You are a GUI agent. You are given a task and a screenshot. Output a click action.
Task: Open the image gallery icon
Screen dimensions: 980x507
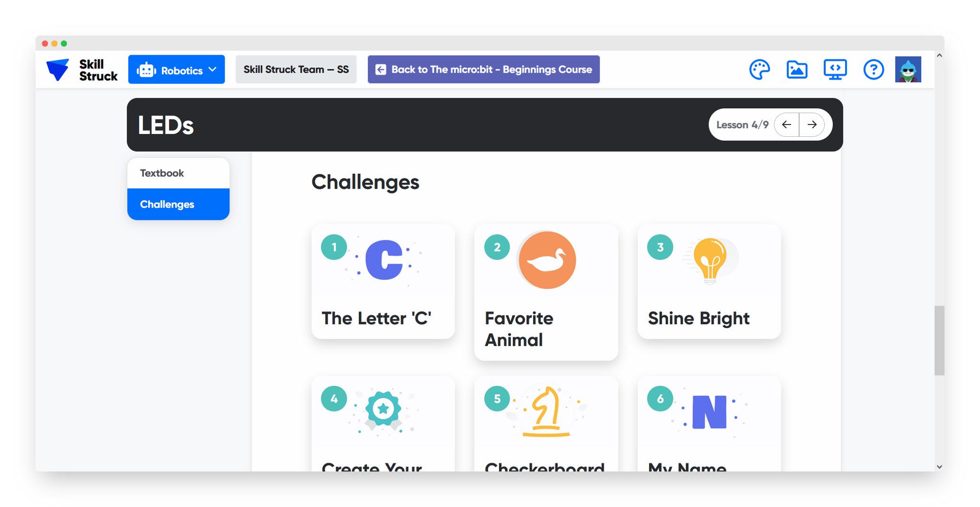797,70
